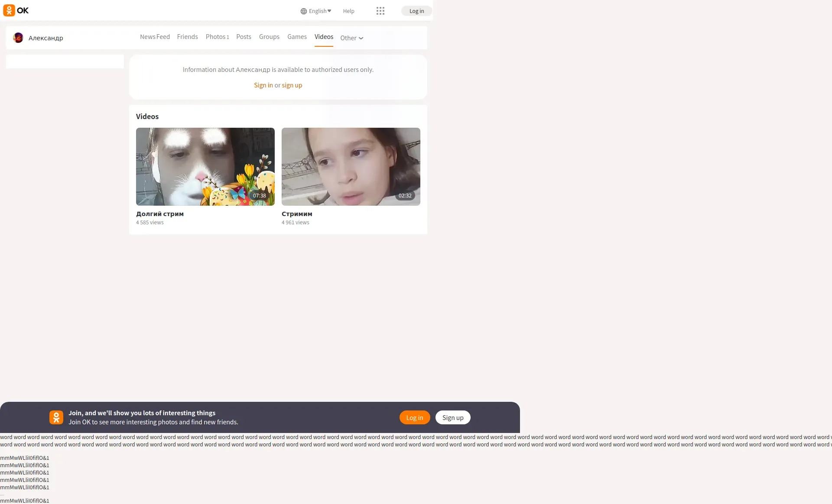
Task: Click the Sign in link
Action: coord(263,85)
